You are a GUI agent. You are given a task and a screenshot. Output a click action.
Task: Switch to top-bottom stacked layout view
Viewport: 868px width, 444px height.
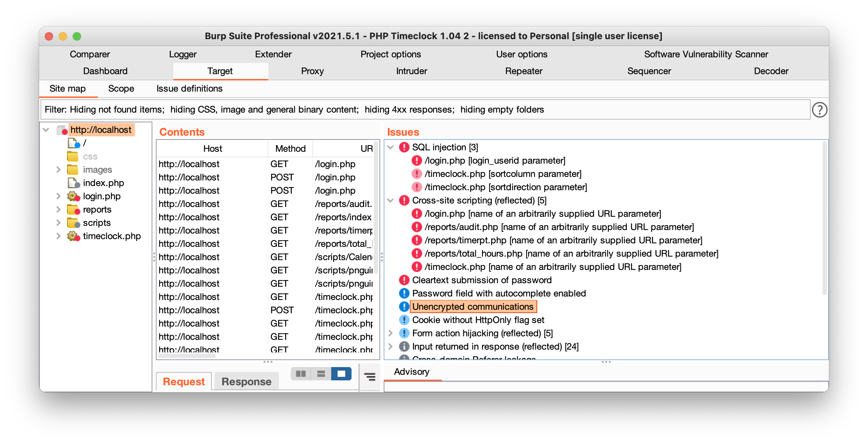(x=321, y=374)
